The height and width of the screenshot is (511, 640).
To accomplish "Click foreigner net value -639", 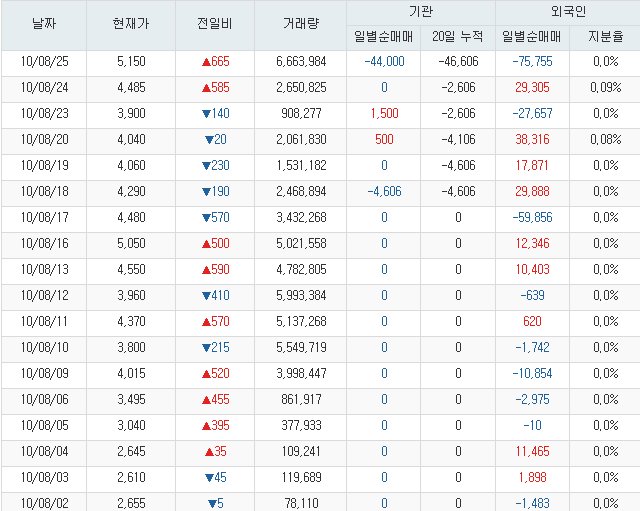I will (x=532, y=295).
